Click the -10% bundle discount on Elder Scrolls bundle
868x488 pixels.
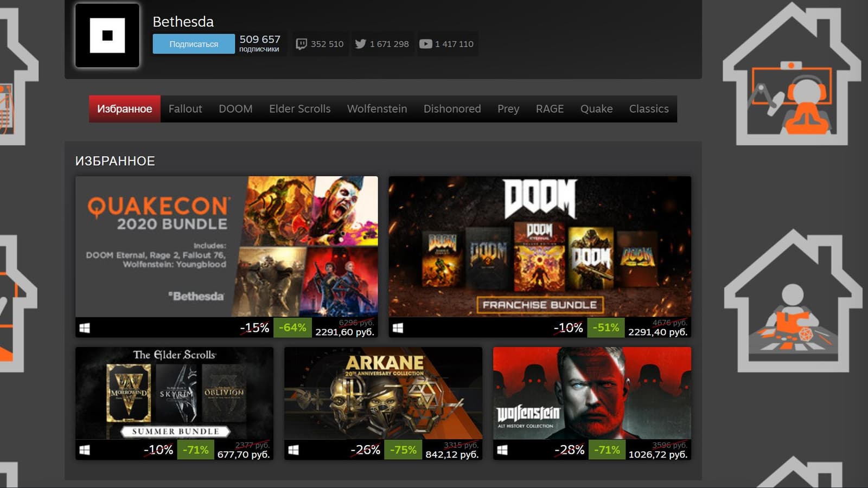coord(158,450)
